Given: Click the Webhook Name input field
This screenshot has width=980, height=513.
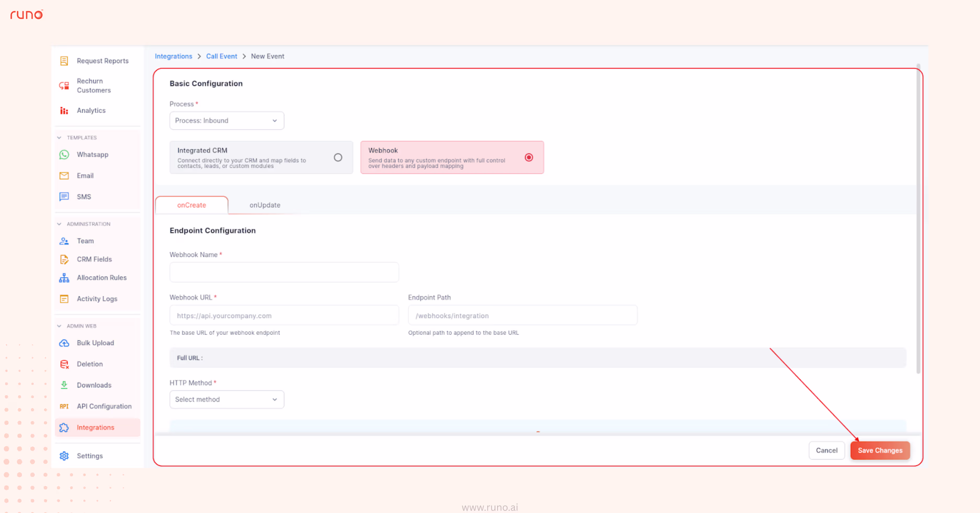Looking at the screenshot, I should click(x=284, y=272).
